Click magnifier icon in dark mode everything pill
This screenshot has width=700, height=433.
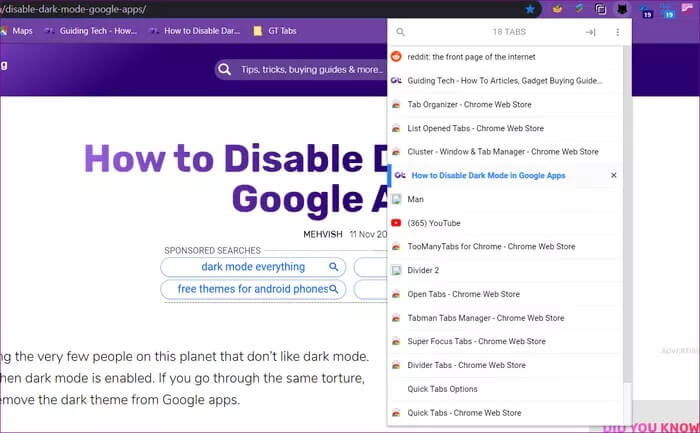point(333,266)
